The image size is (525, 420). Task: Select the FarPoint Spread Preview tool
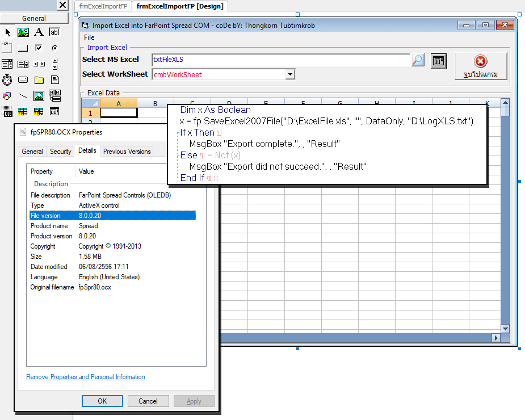(x=39, y=112)
